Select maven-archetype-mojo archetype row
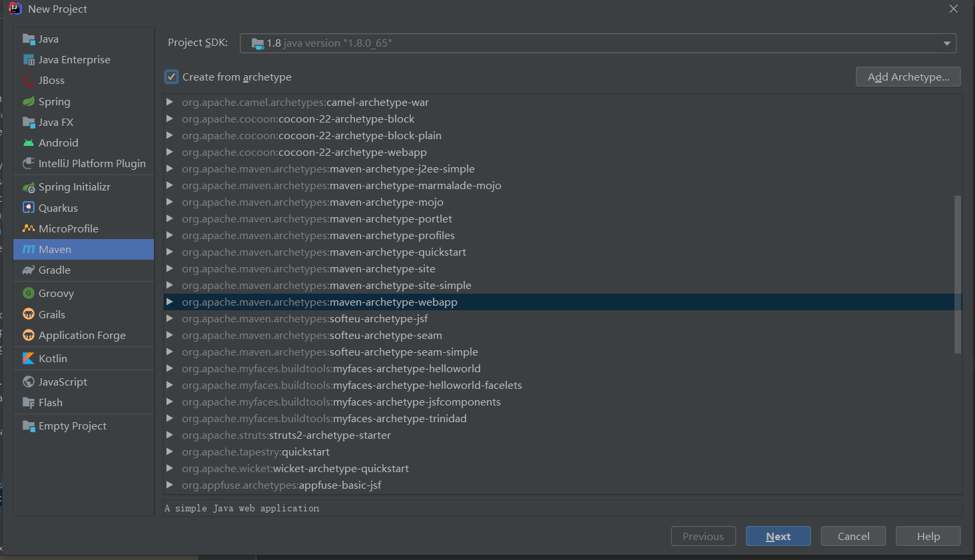Viewport: 975px width, 560px height. 563,202
